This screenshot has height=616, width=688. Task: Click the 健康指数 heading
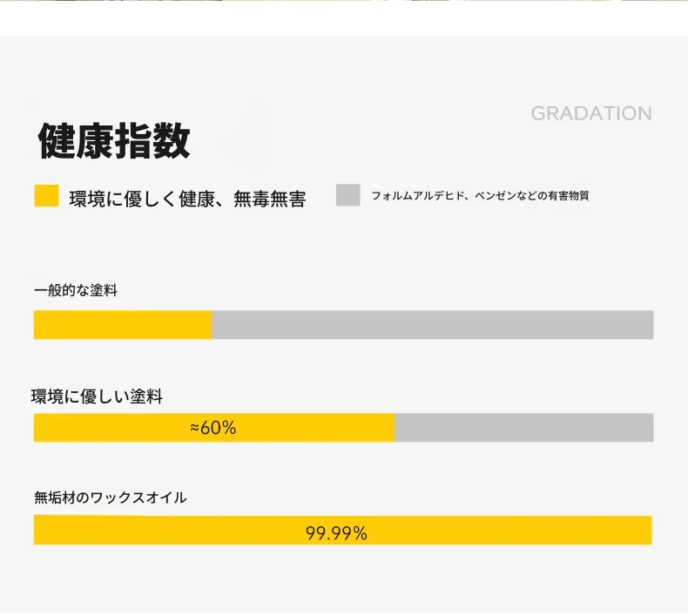pyautogui.click(x=114, y=140)
